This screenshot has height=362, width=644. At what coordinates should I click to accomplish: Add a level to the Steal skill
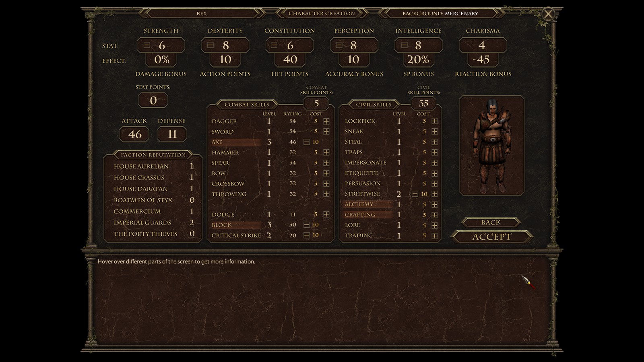coord(435,142)
